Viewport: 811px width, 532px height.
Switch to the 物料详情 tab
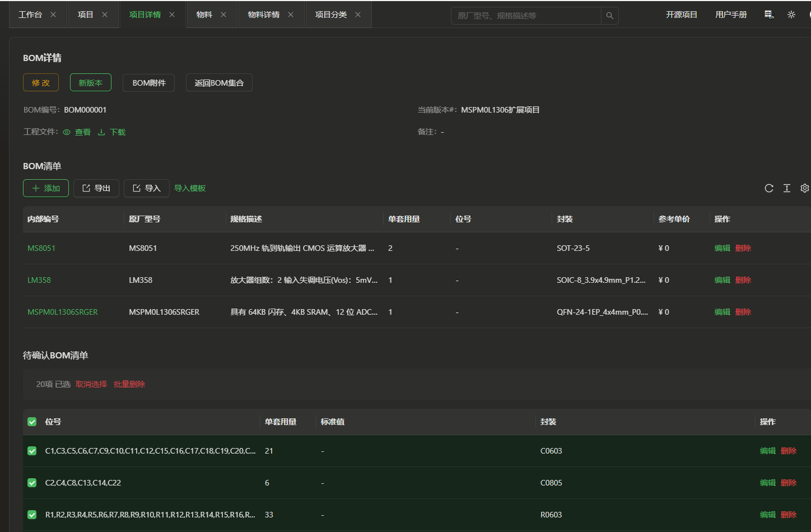click(264, 15)
